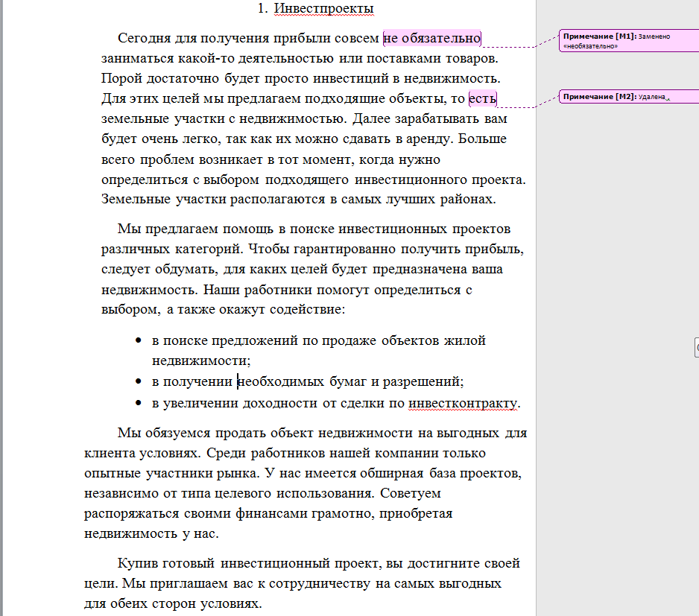Viewport: 699px width, 616px height.
Task: Click highlighted commented text "не обязательно"
Action: coord(432,38)
